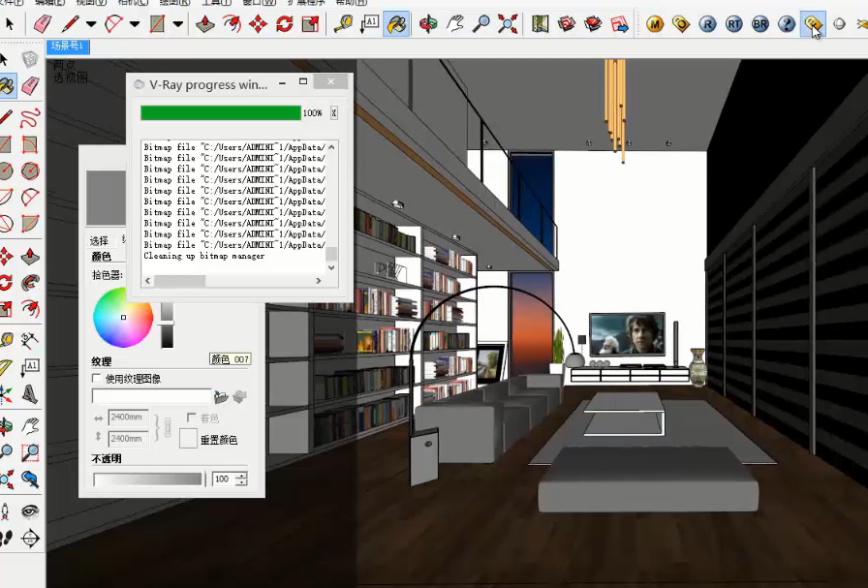Click the opacity slider under 不透明
The height and width of the screenshot is (588, 868).
click(x=147, y=479)
